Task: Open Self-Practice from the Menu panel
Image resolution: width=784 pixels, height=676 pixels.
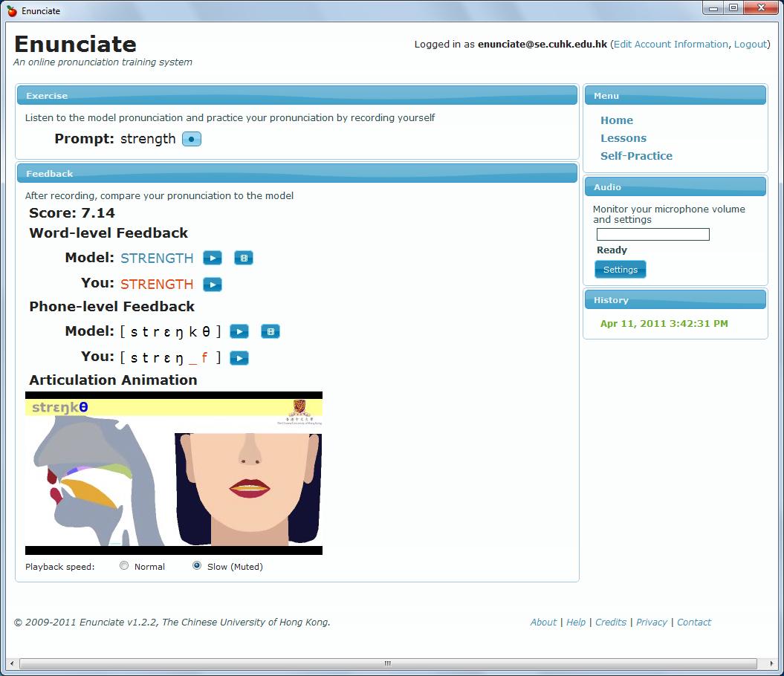Action: pos(637,156)
